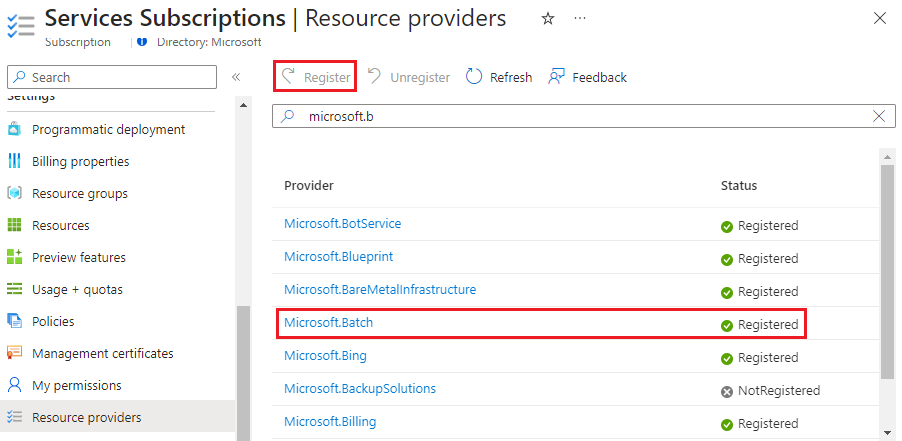Select Resource groups icon in sidebar
This screenshot has height=441, width=902.
pyautogui.click(x=15, y=193)
